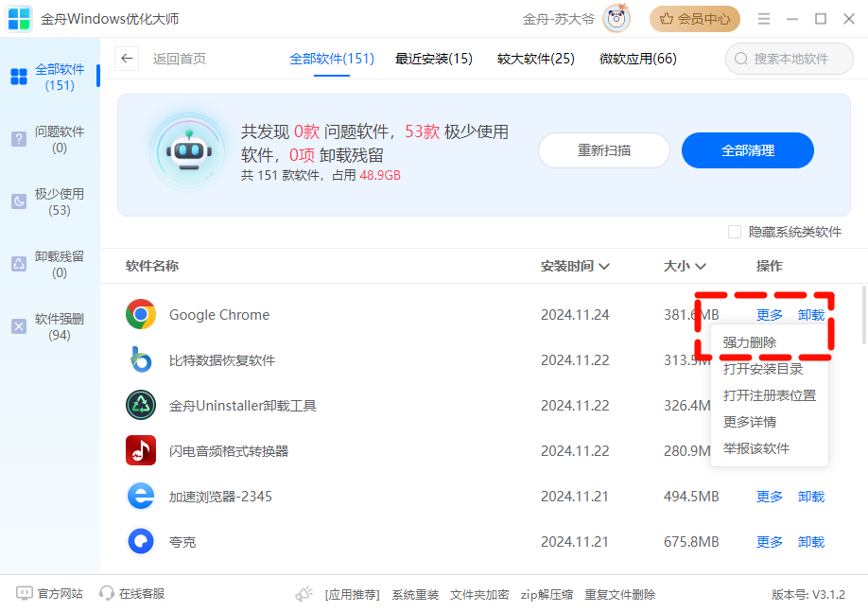Click the 金舟Uninstaller卸载工具 row name
This screenshot has height=612, width=868.
[242, 406]
